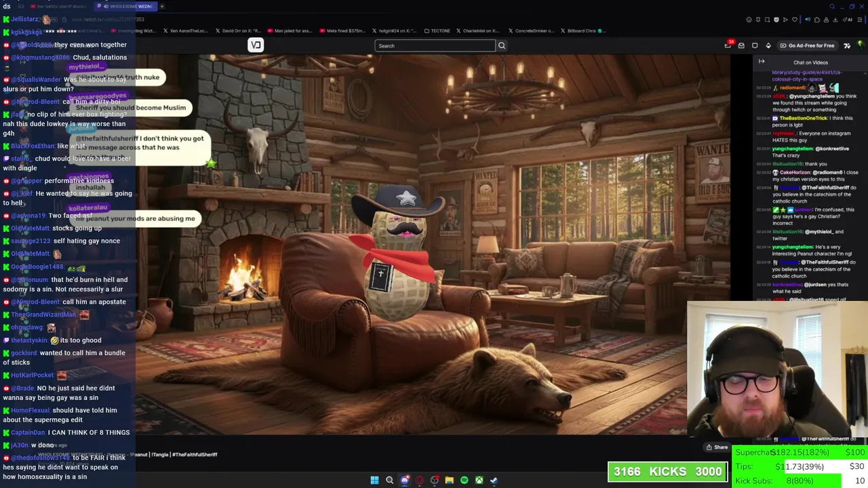868x488 pixels.
Task: Click username OldMateMatt saying stocks going up
Action: (x=30, y=228)
